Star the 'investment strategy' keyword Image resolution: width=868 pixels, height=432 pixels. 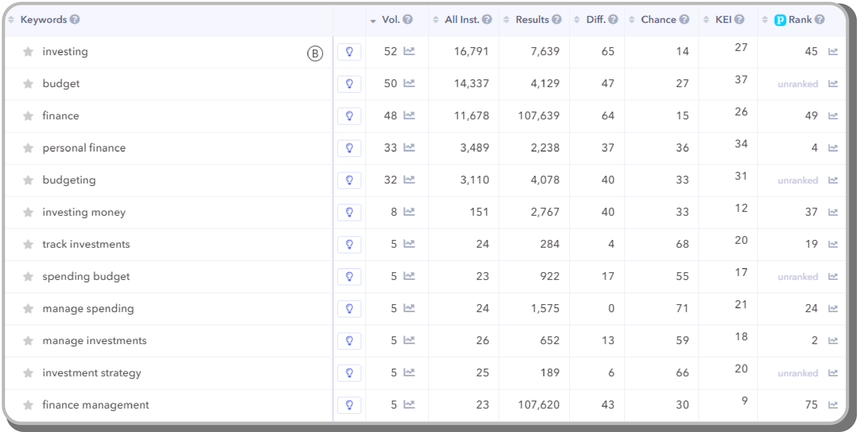tap(28, 373)
